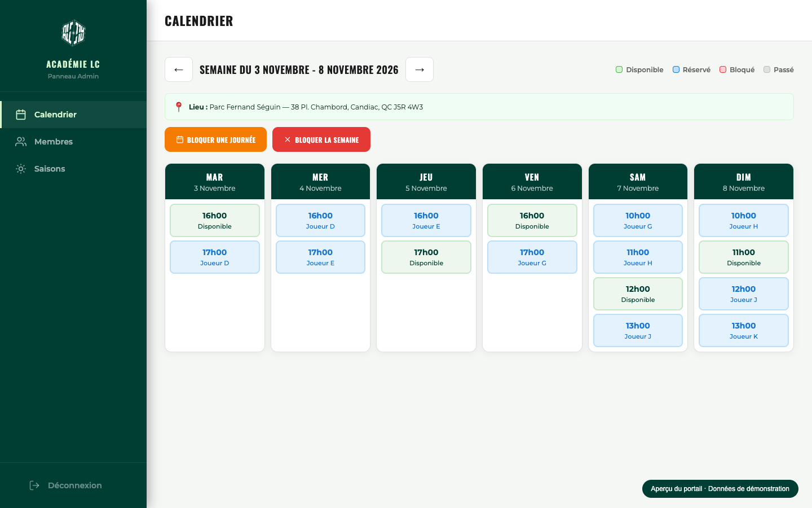Go to previous week with left arrow
Viewport: 812px width, 508px height.
point(179,69)
